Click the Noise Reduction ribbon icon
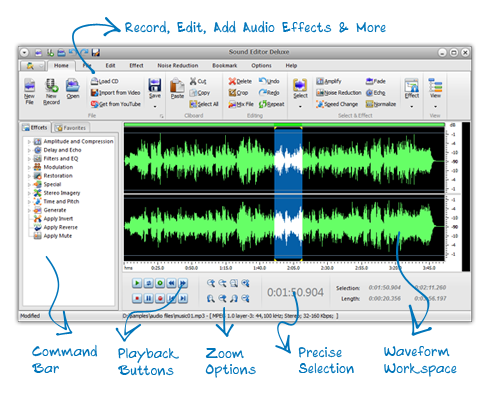Screen dimensions: 488x396 point(320,93)
